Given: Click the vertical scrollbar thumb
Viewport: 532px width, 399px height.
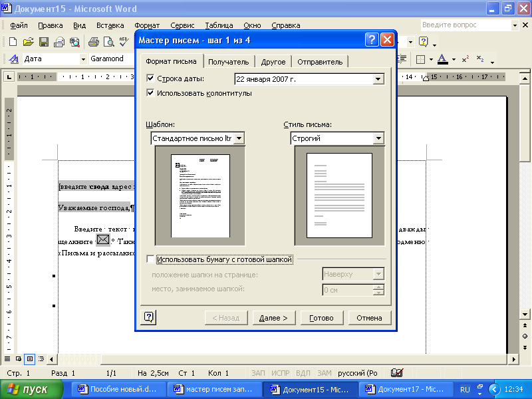Looking at the screenshot, I should pos(525,123).
